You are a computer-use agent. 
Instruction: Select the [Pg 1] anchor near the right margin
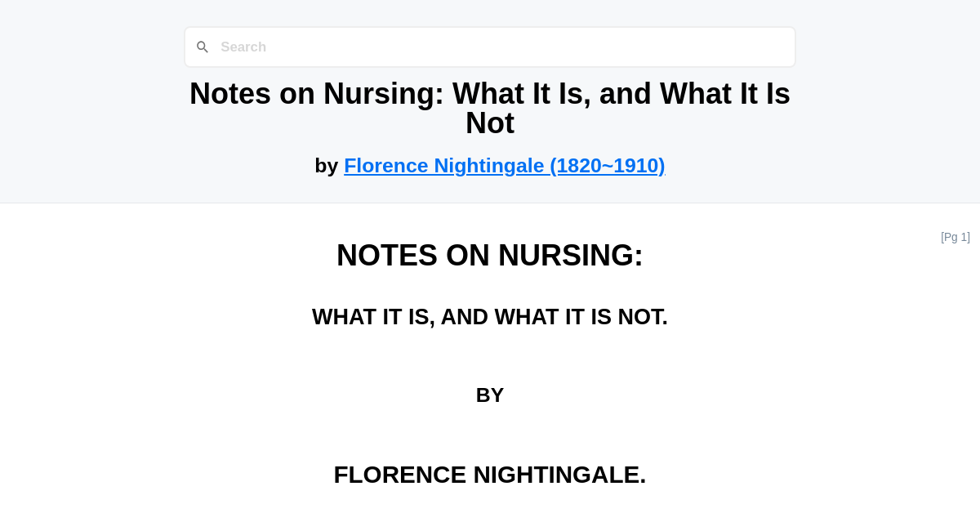[x=955, y=237]
